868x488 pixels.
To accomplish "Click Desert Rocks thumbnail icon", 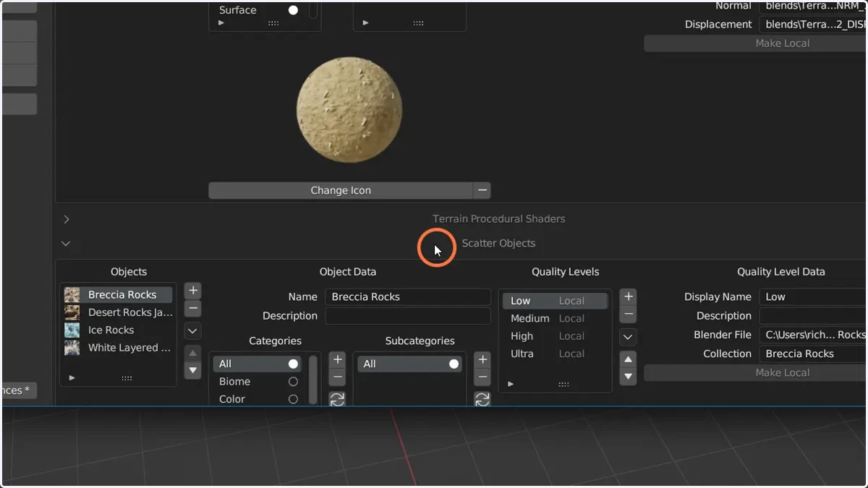I will 72,312.
